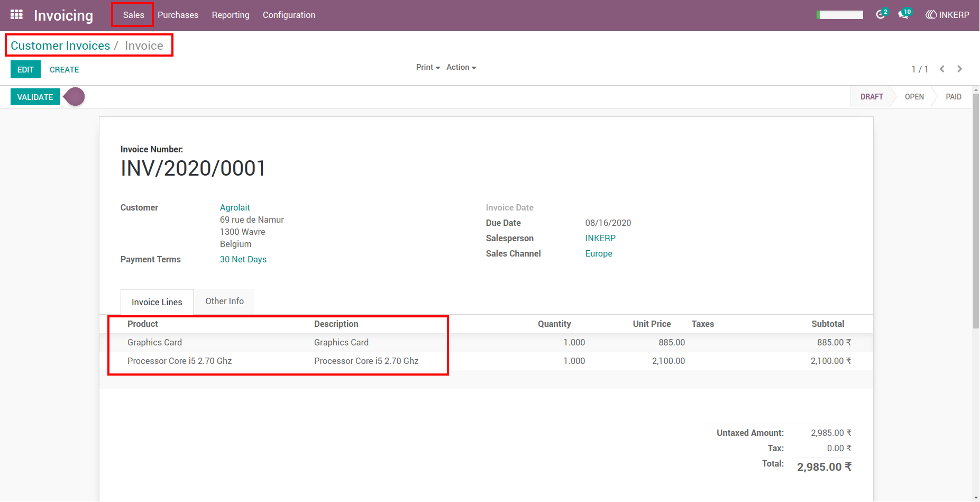The height and width of the screenshot is (502, 980).
Task: Open the Reporting menu
Action: 231,15
